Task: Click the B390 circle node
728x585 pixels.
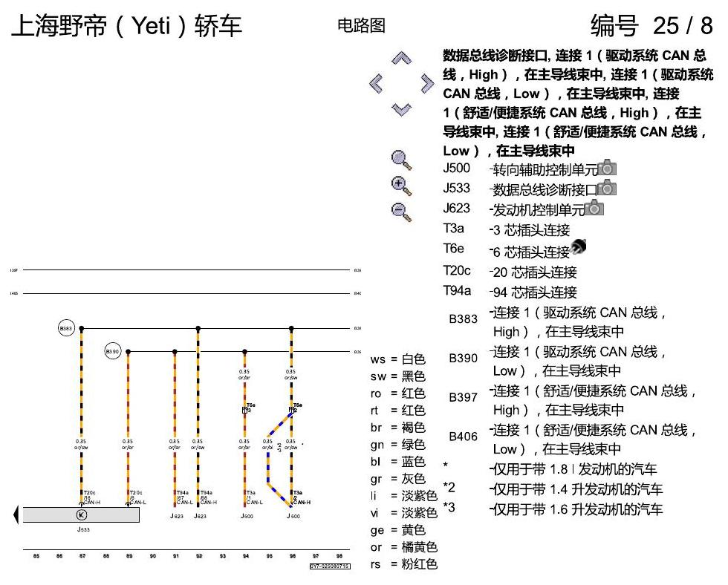Action: click(112, 352)
